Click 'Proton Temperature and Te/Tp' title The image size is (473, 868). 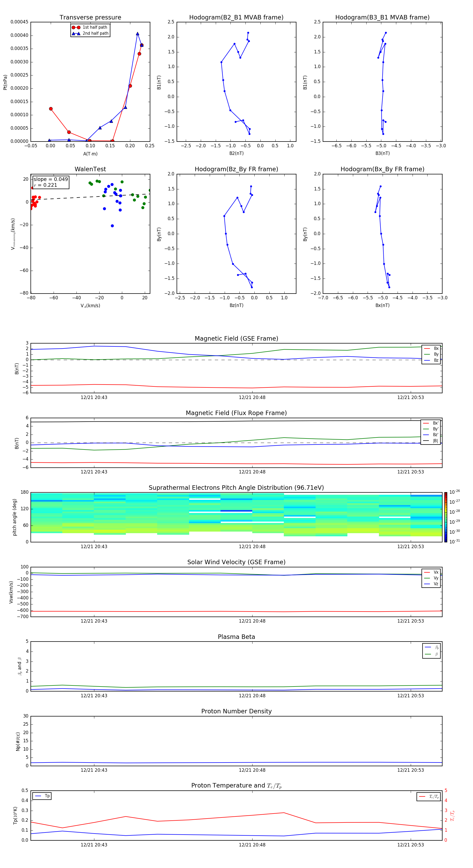pos(236,785)
